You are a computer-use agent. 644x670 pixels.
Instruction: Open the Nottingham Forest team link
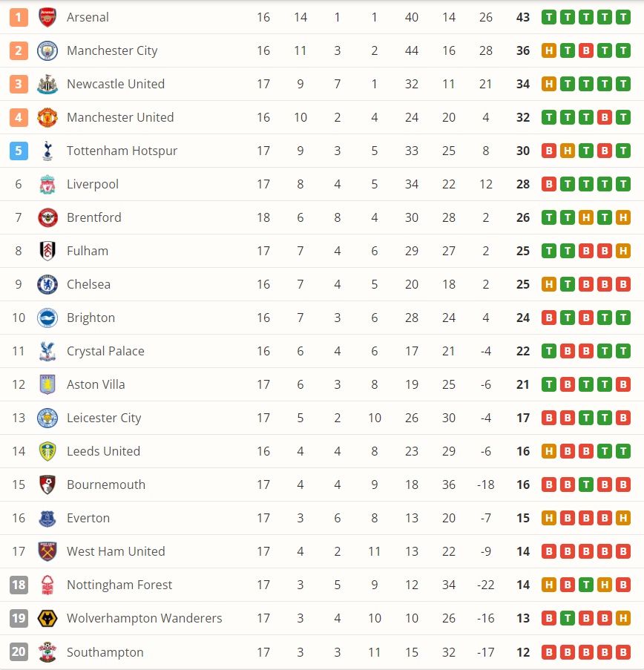(x=119, y=585)
